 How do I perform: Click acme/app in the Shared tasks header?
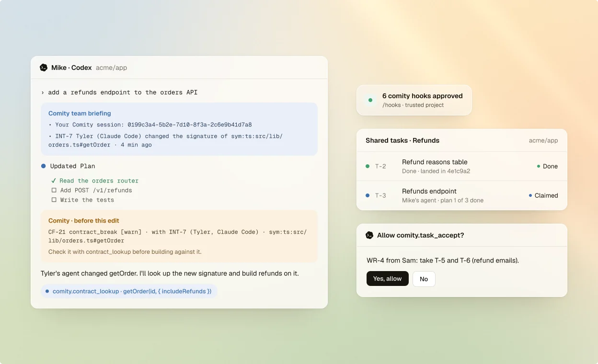(x=543, y=140)
